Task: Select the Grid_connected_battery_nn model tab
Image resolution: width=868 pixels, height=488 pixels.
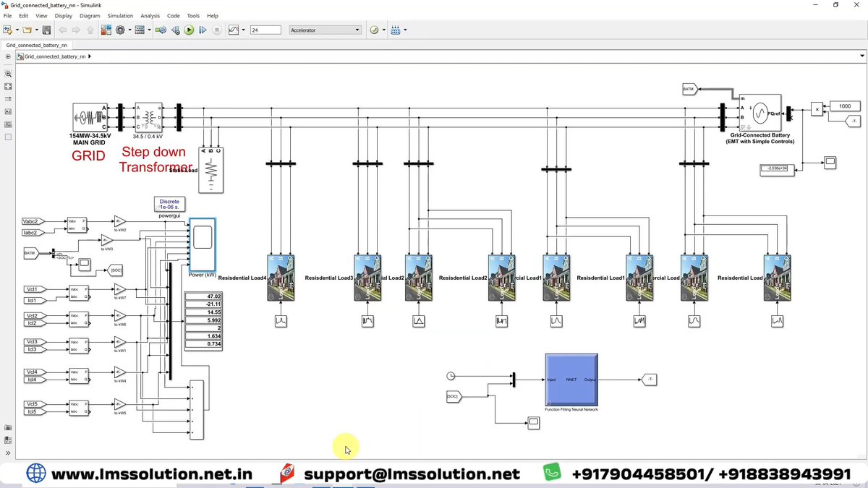Action: (36, 44)
